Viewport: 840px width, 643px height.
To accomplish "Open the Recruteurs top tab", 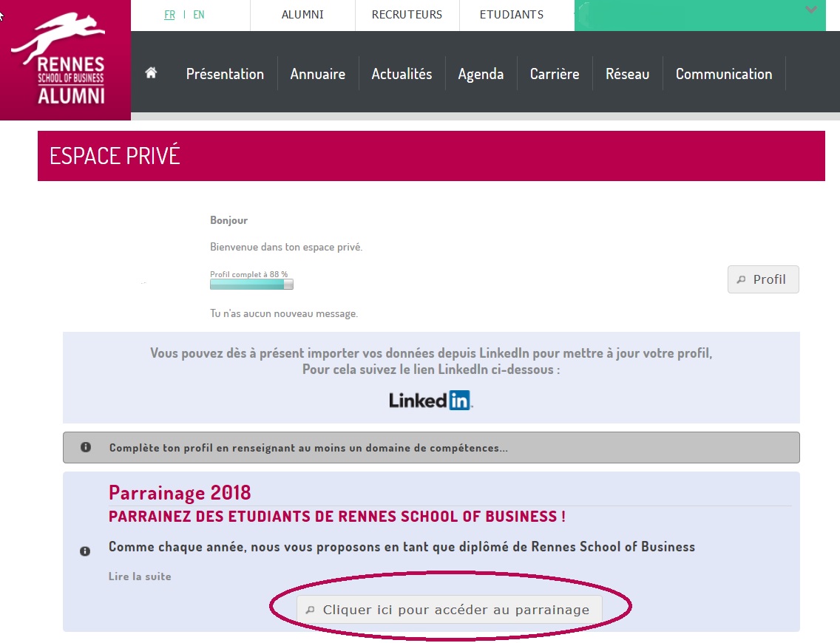I will [x=407, y=15].
